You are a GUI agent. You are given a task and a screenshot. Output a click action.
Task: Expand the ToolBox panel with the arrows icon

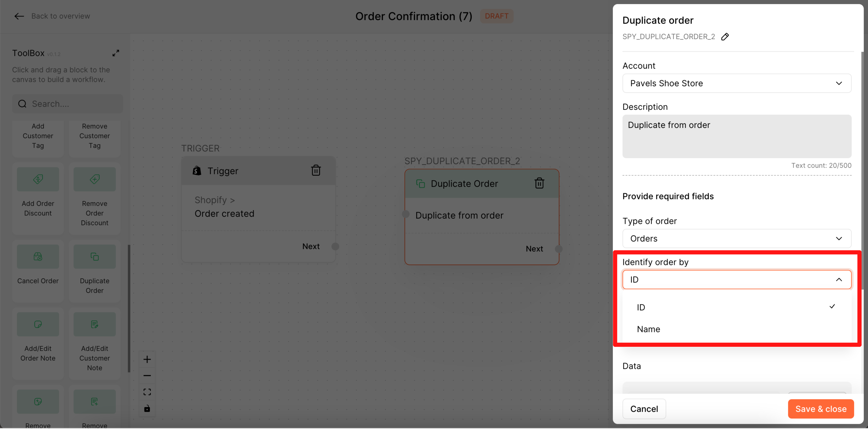tap(116, 53)
